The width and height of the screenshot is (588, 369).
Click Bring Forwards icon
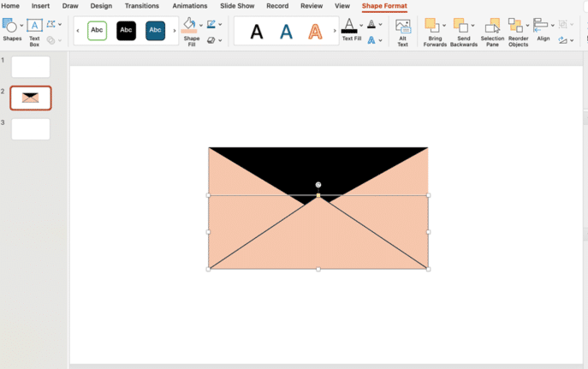[x=433, y=27]
